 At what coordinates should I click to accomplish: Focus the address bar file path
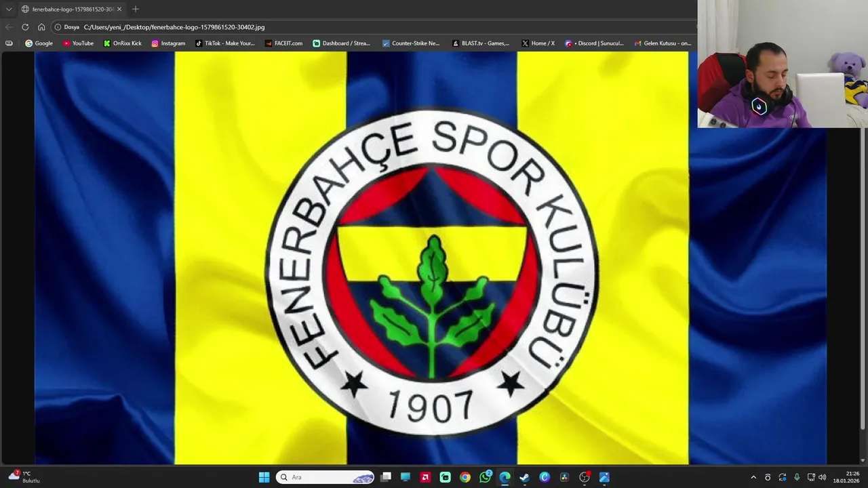pyautogui.click(x=174, y=27)
